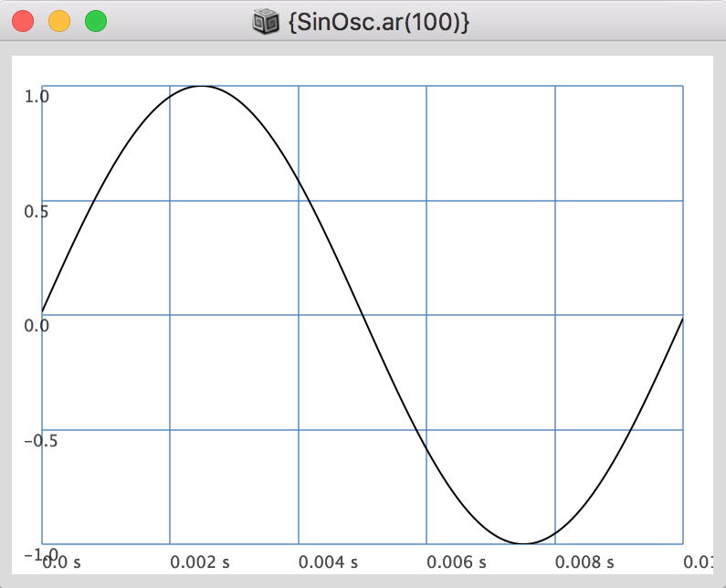This screenshot has height=588, width=726.
Task: Click the 0.008 s time axis label
Action: [x=584, y=562]
